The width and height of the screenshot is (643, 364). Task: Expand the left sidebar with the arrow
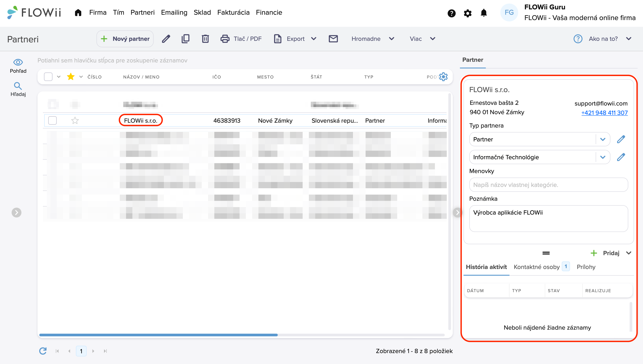17,213
